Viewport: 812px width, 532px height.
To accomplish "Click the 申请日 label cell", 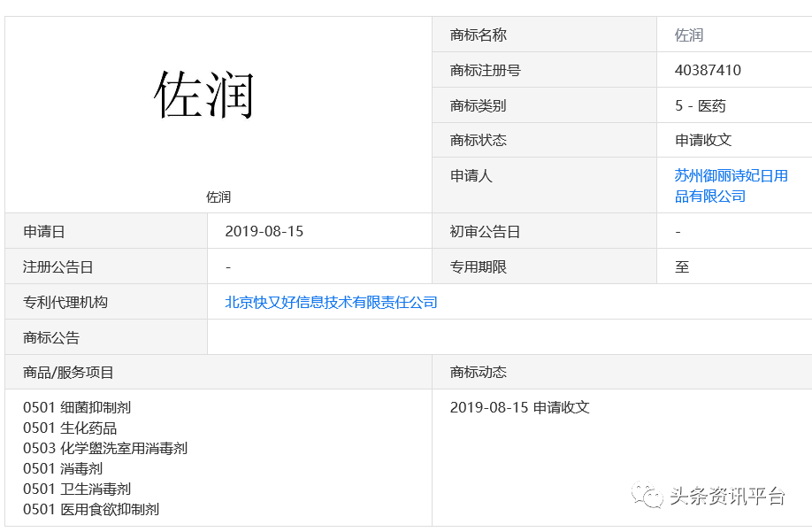I will click(x=44, y=231).
